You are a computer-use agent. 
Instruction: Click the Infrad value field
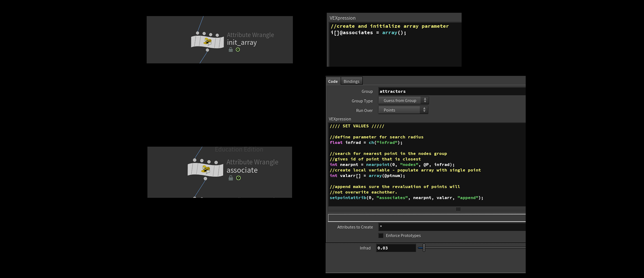(x=396, y=248)
